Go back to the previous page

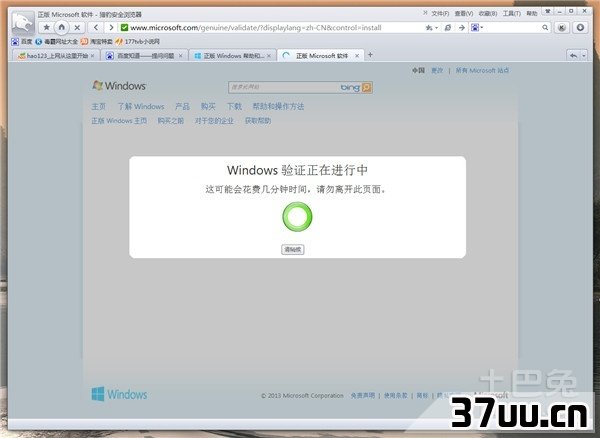pos(96,28)
